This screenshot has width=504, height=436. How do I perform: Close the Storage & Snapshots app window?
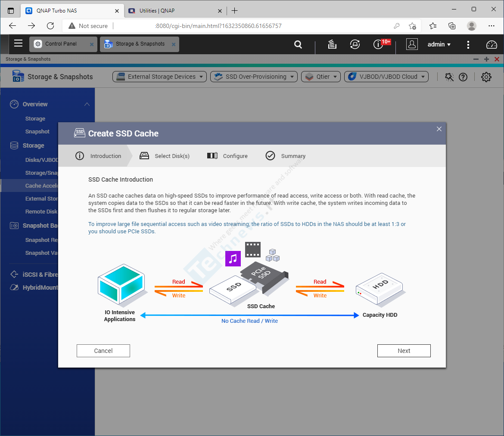[497, 59]
